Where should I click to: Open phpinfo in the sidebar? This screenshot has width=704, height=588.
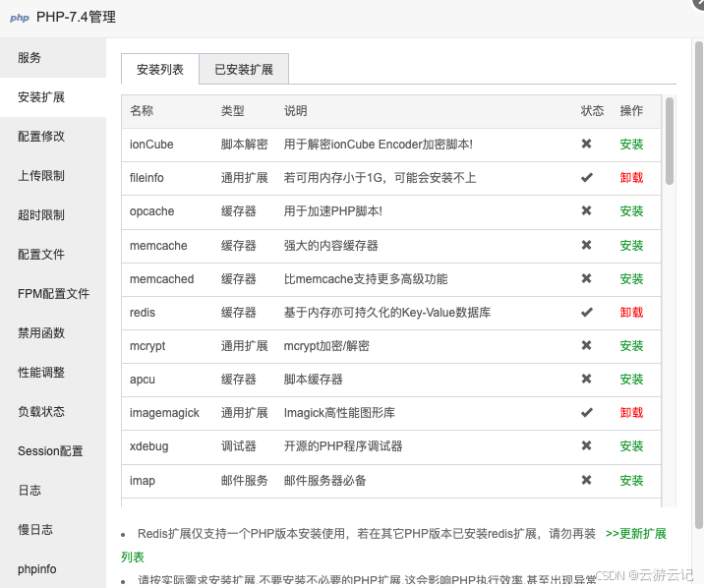[x=53, y=569]
